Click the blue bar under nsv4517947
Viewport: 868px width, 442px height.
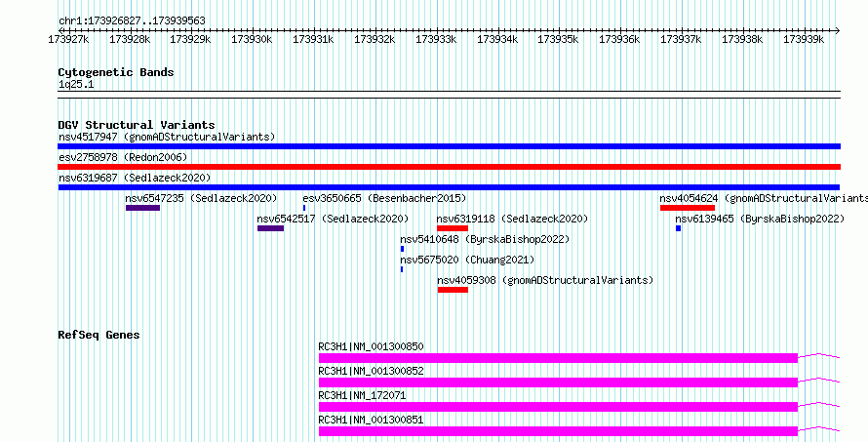(449, 146)
